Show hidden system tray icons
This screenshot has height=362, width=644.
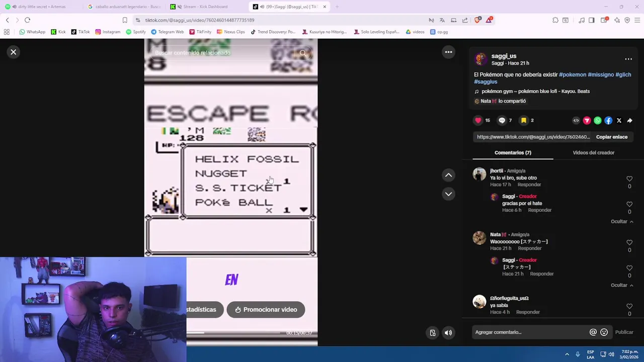pyautogui.click(x=567, y=354)
